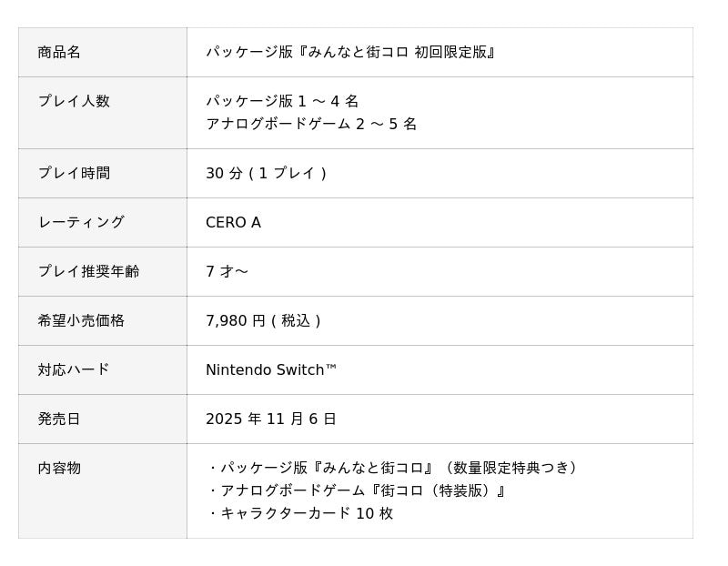Click the プレイ人数 row label
The width and height of the screenshot is (728, 566).
(74, 101)
